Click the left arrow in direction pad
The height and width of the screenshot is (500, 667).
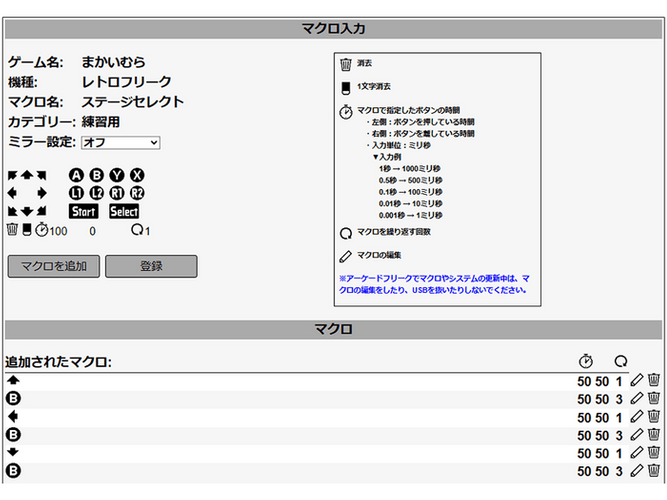pos(12,193)
